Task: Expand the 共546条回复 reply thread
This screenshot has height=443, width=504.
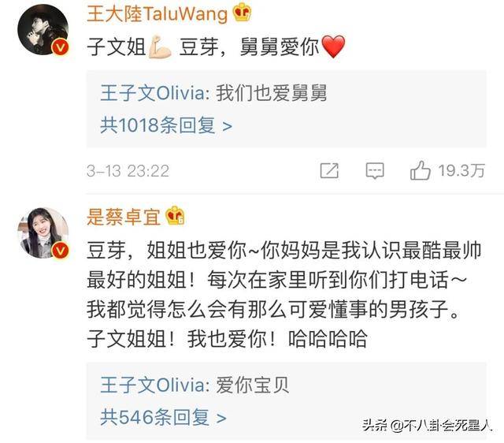Action: [x=163, y=417]
